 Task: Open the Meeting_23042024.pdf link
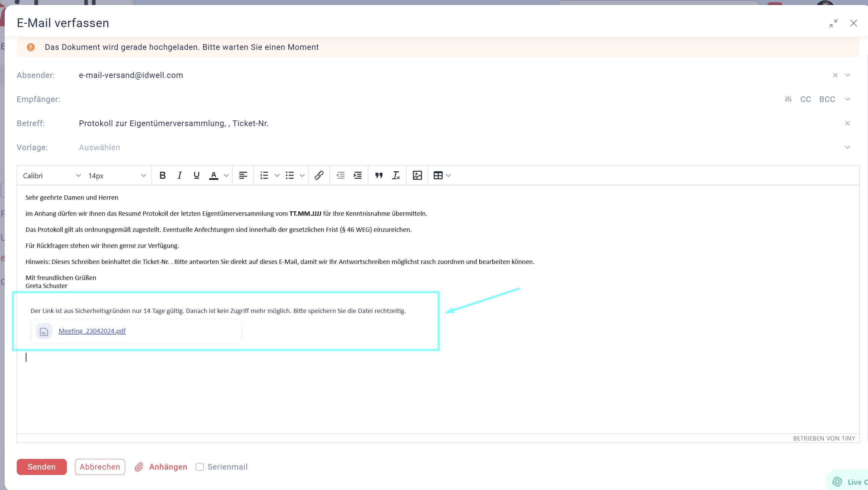click(x=92, y=331)
